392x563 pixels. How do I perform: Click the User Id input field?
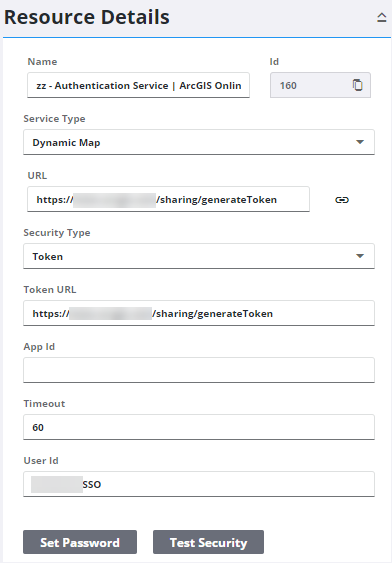[x=199, y=484]
